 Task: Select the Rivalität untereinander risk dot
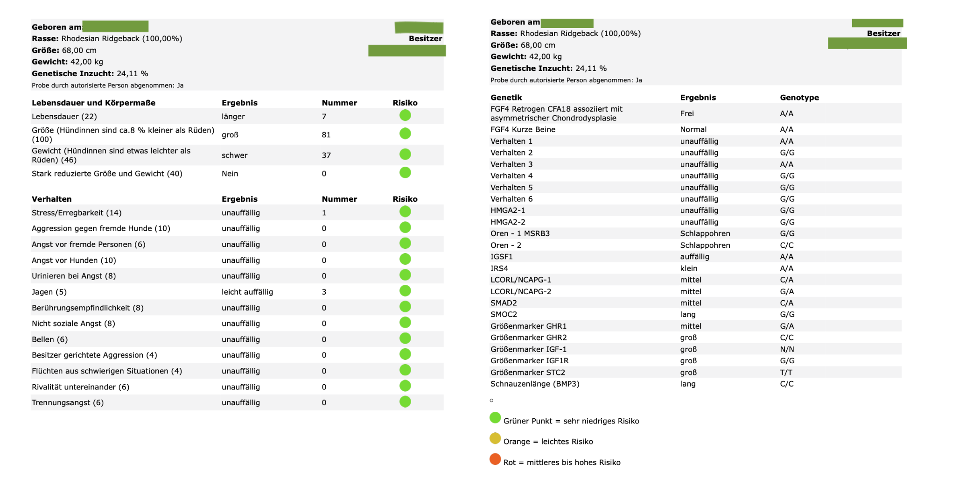pyautogui.click(x=405, y=386)
